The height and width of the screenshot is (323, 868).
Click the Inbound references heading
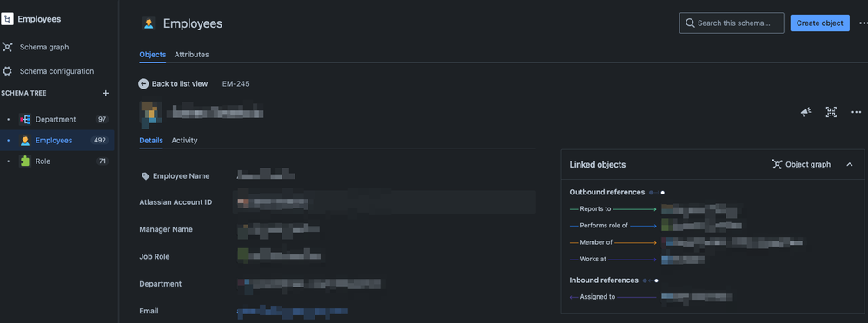(604, 280)
